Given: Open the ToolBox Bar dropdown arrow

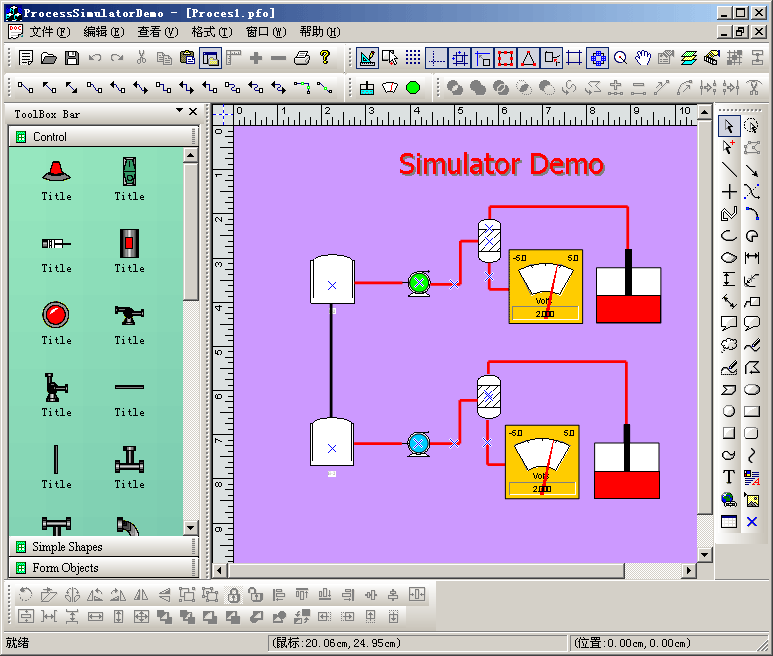Looking at the screenshot, I should pos(179,112).
